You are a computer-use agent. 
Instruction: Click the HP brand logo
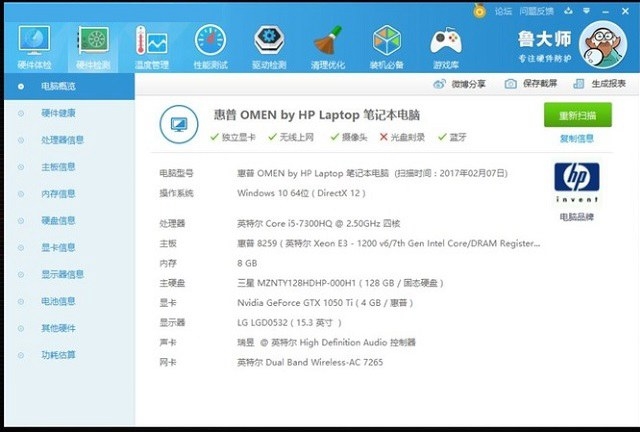pos(577,182)
